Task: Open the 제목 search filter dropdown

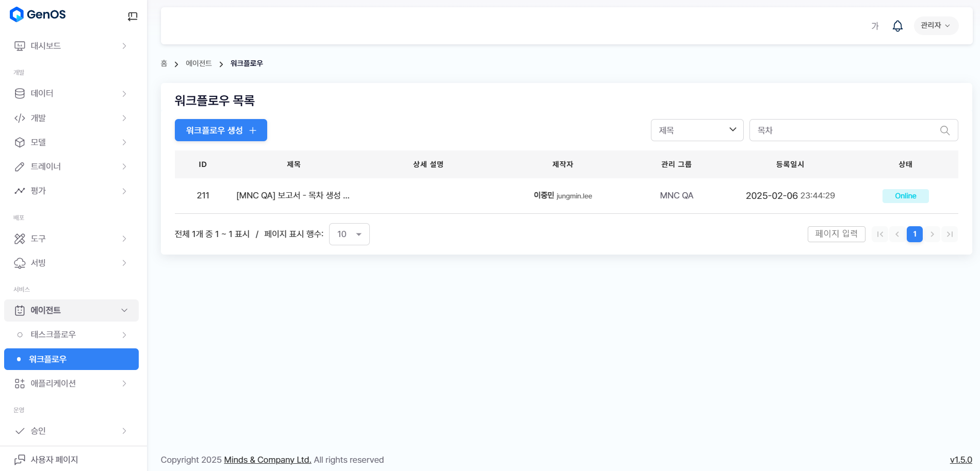Action: pos(696,130)
